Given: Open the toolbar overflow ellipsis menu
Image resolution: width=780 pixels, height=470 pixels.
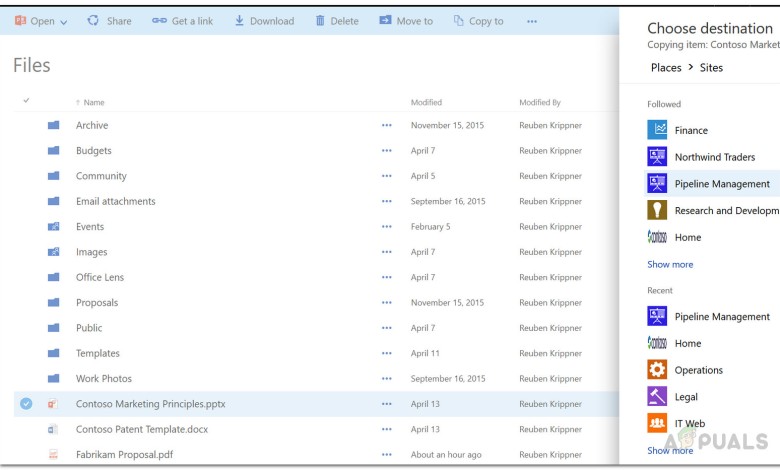Looking at the screenshot, I should pyautogui.click(x=532, y=21).
